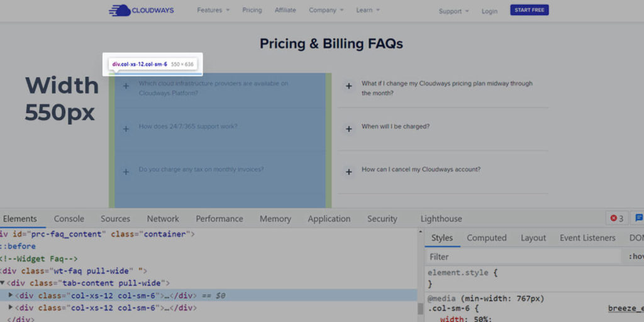Expand 'When will I be charged' plus icon
Image resolution: width=644 pixels, height=322 pixels.
tap(348, 129)
